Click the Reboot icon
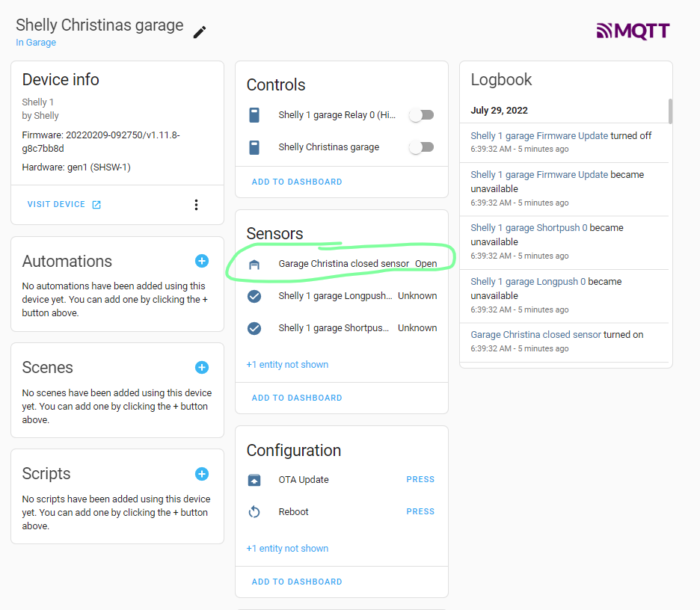This screenshot has width=700, height=610. pyautogui.click(x=254, y=512)
